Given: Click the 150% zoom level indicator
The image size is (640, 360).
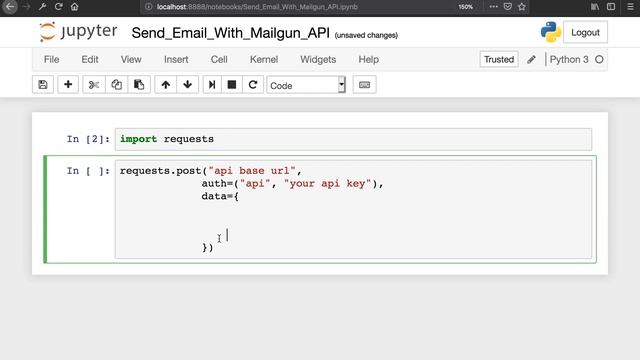Looking at the screenshot, I should point(465,7).
